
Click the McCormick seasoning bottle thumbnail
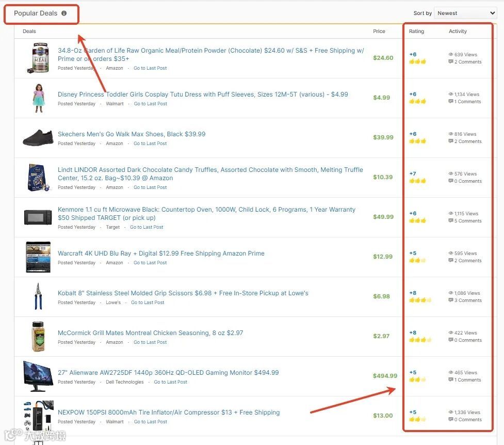click(38, 336)
